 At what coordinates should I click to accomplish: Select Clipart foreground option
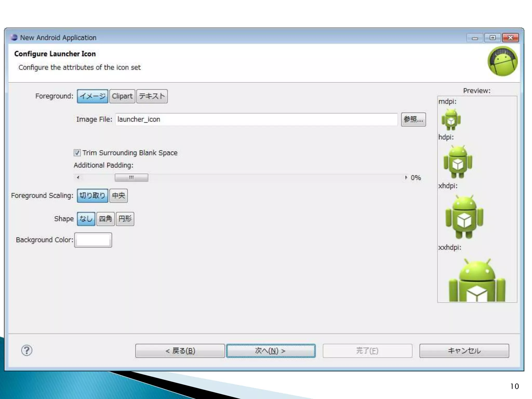coord(122,96)
